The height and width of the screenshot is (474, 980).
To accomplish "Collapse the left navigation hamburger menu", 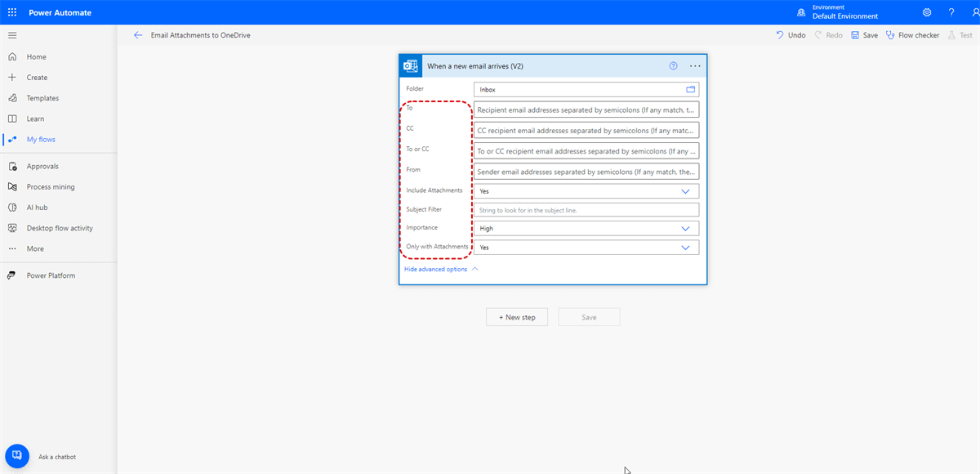I will tap(12, 35).
